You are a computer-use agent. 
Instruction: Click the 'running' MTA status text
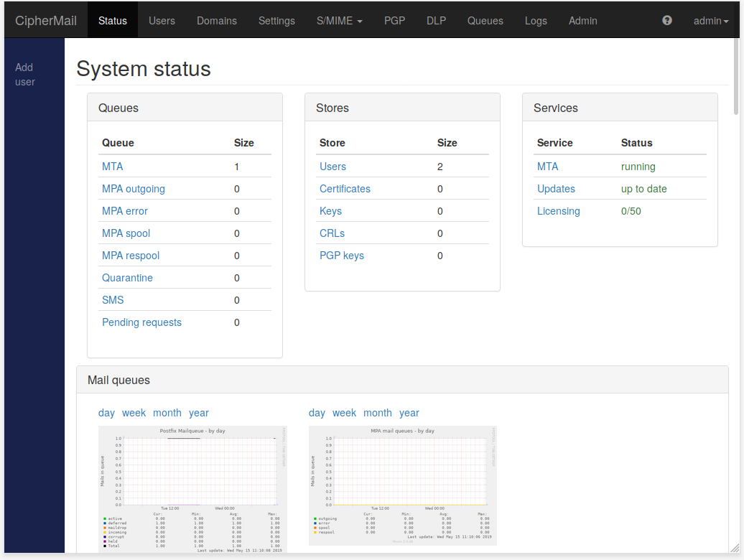click(638, 167)
